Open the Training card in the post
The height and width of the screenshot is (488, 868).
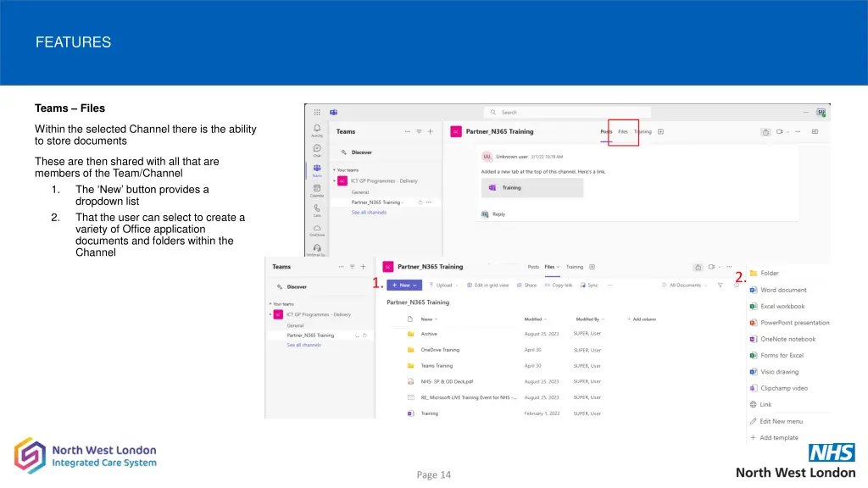(x=532, y=187)
